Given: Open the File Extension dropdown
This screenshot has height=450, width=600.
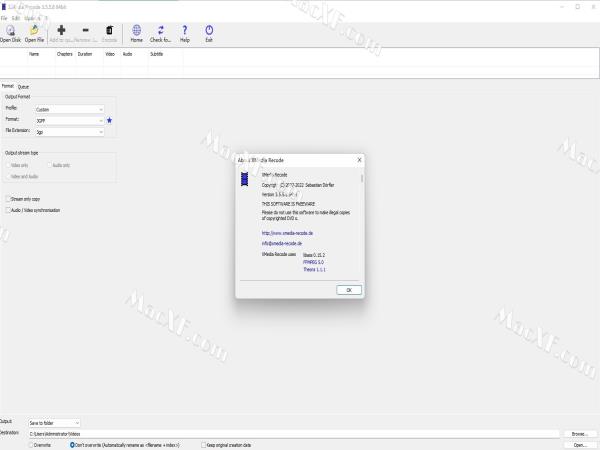Looking at the screenshot, I should coord(69,132).
